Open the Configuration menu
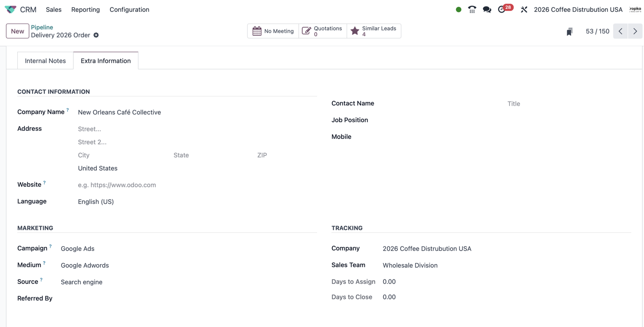 tap(129, 9)
